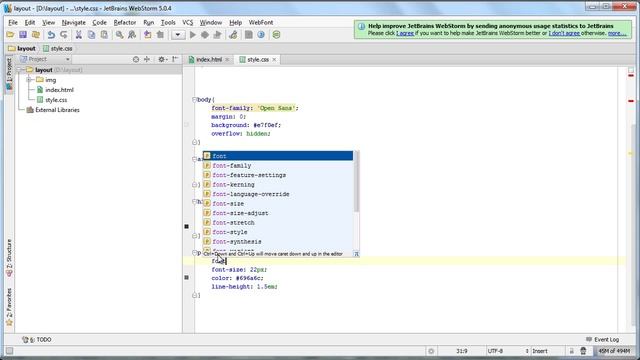Click the fold marker closing the p rule
Image resolution: width=640 pixels, height=360 pixels.
(194, 295)
